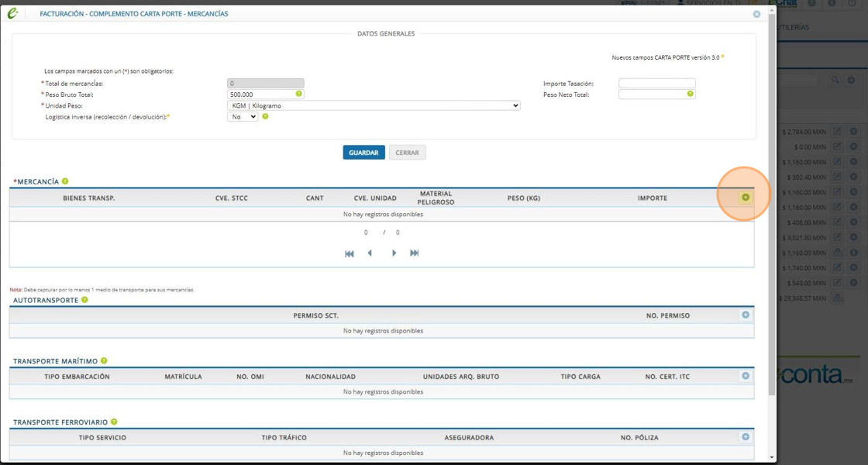The height and width of the screenshot is (465, 868).
Task: Add a new Transporte Ferroviario record
Action: point(745,437)
